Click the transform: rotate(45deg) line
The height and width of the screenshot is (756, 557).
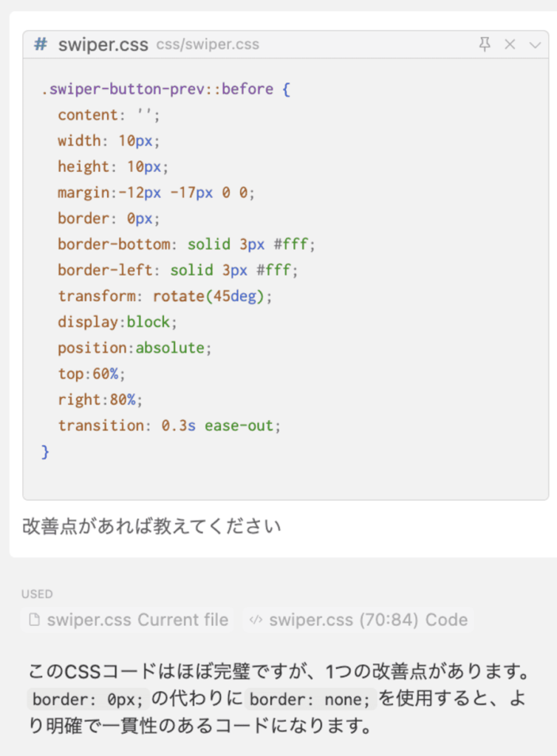pos(165,296)
